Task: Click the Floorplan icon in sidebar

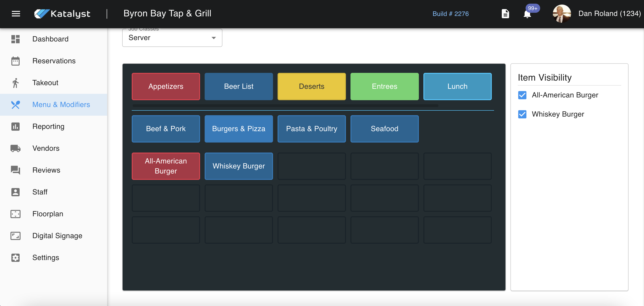Action: (15, 214)
